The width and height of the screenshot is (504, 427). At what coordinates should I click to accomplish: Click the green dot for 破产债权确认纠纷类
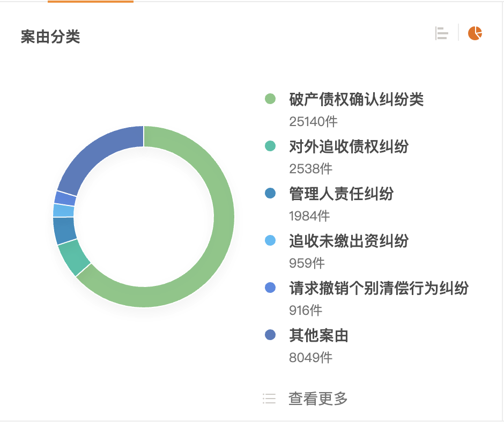270,99
